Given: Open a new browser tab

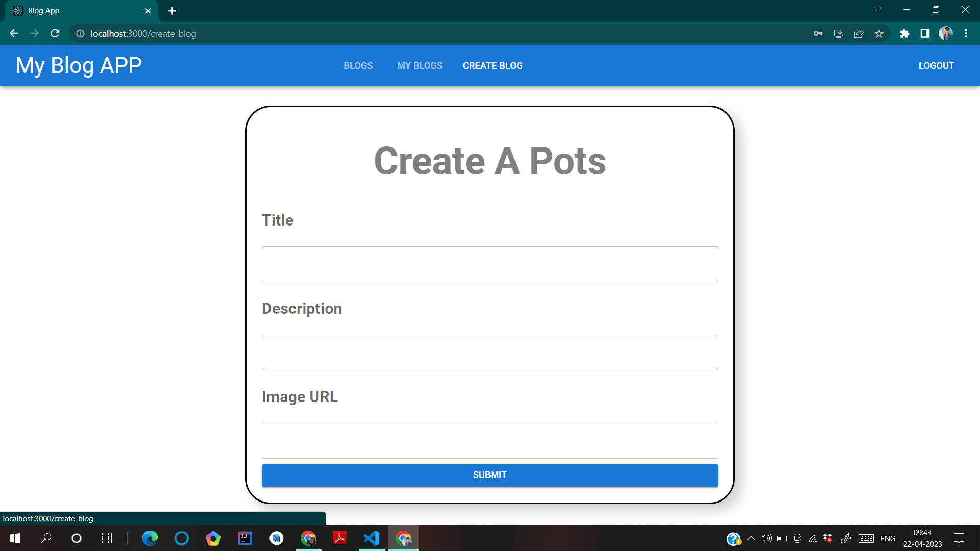Looking at the screenshot, I should (x=172, y=11).
